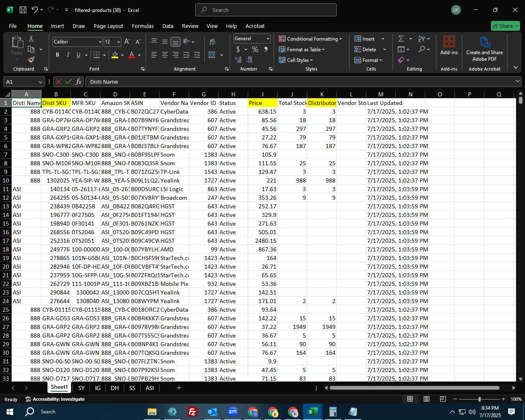This screenshot has width=525, height=420.
Task: Toggle Bold formatting
Action: (x=57, y=55)
